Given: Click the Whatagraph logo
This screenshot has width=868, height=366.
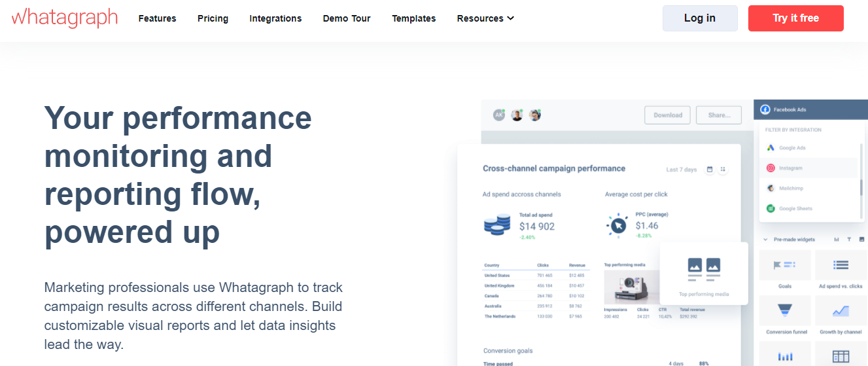Looking at the screenshot, I should pyautogui.click(x=64, y=18).
